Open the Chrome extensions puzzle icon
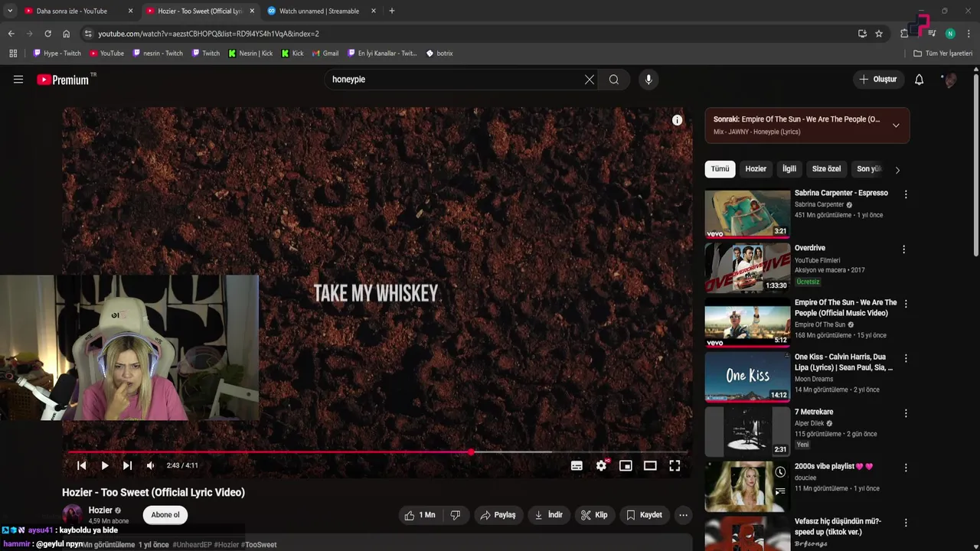 point(905,34)
